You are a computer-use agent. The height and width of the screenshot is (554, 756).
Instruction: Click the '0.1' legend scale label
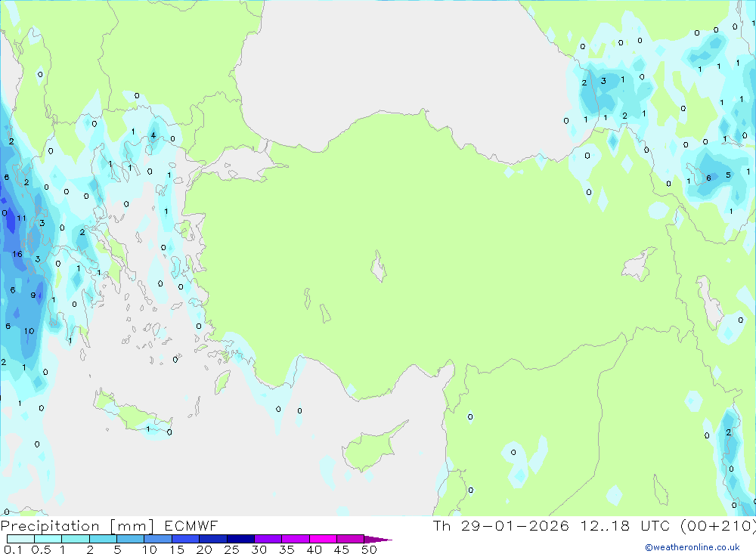[x=13, y=549]
